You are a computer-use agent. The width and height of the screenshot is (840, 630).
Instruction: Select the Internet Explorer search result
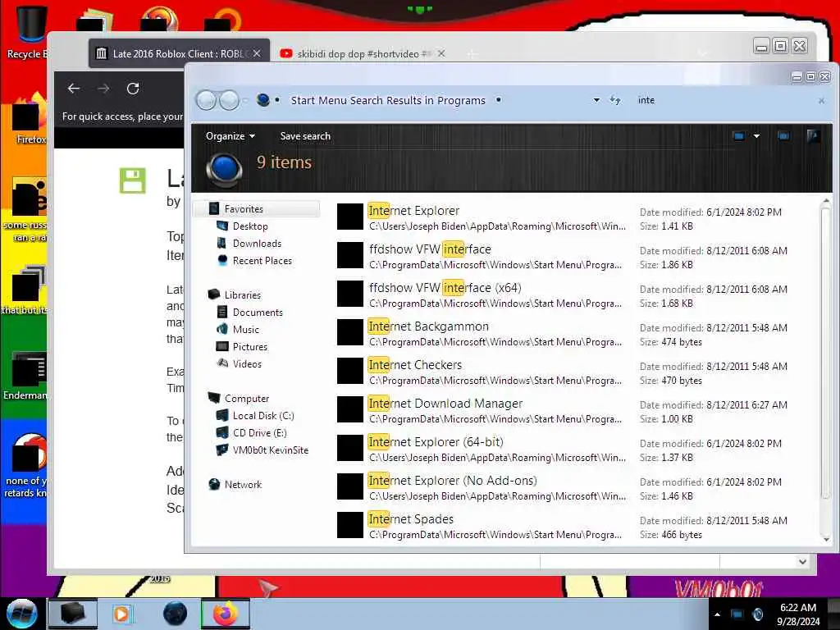[x=573, y=217]
